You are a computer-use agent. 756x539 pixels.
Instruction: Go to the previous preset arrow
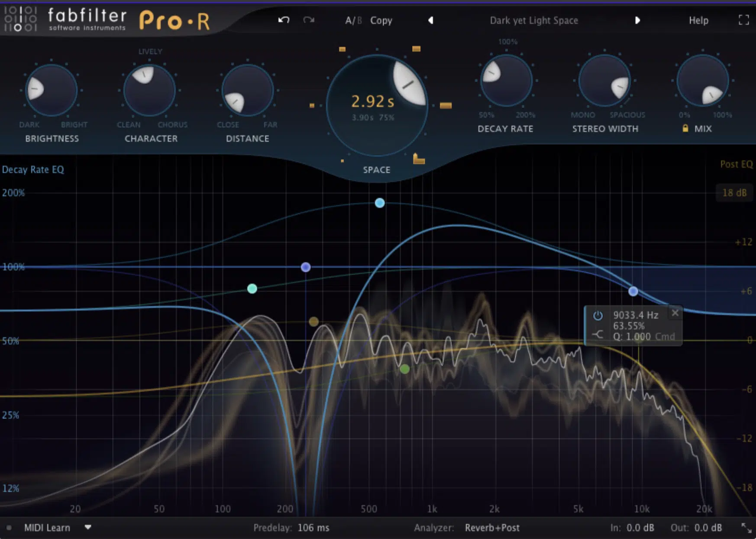pos(430,20)
